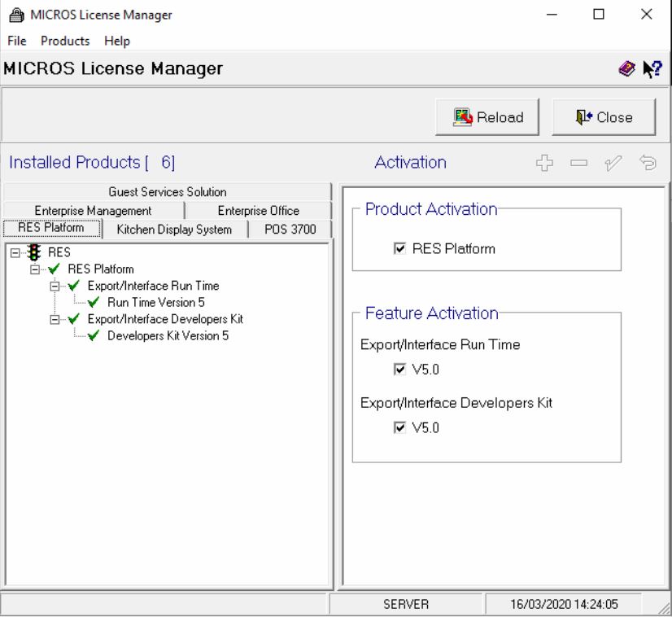Open the purple help book icon

(627, 68)
